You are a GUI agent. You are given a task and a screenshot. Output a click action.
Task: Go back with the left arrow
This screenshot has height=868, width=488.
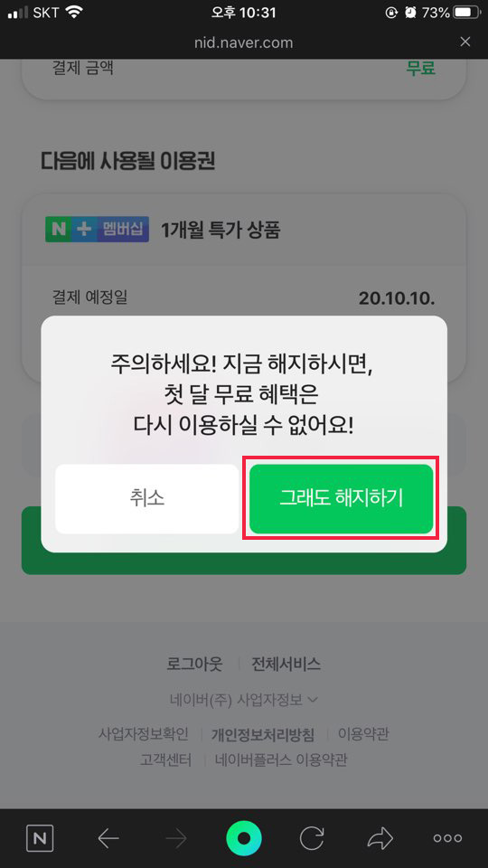pos(108,839)
